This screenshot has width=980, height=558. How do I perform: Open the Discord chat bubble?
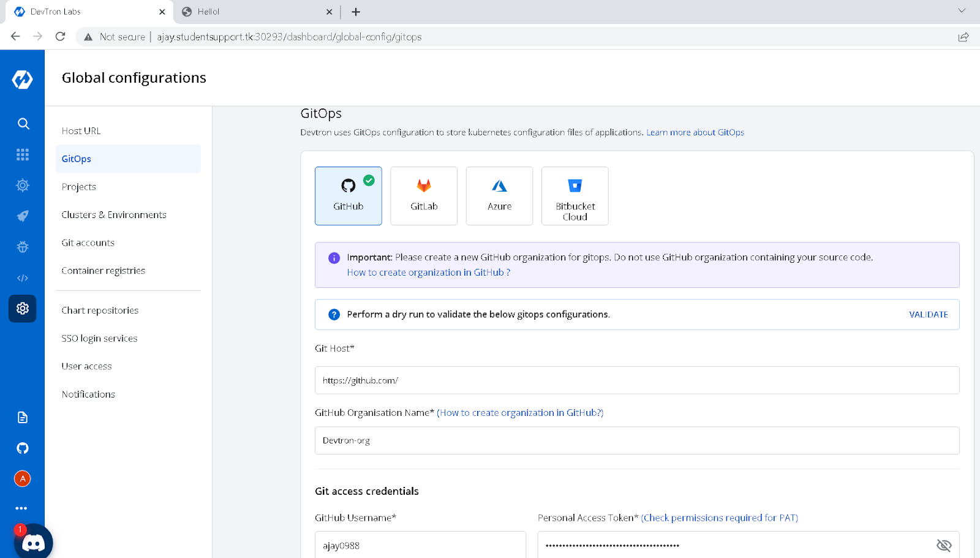pos(33,543)
